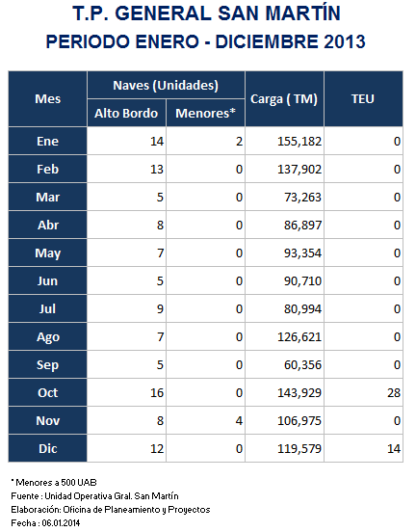Select the TEU column header
Screen dimensions: 416x532
click(x=363, y=98)
